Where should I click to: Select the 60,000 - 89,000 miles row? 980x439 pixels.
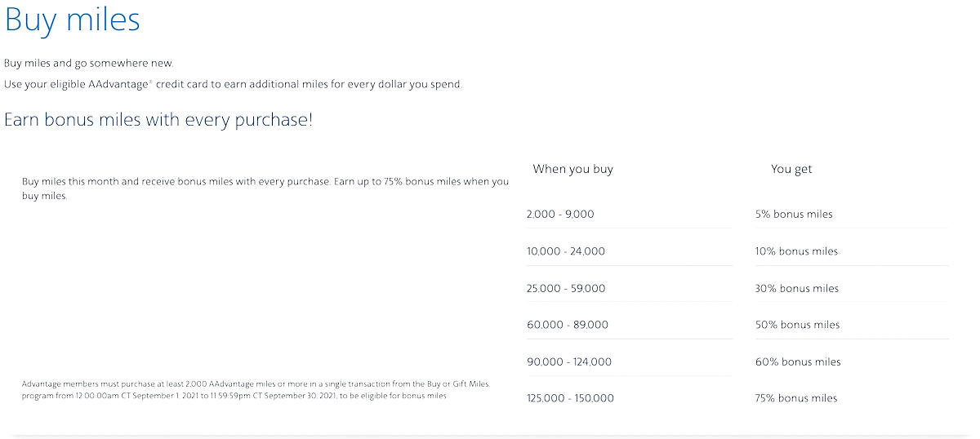(x=738, y=325)
